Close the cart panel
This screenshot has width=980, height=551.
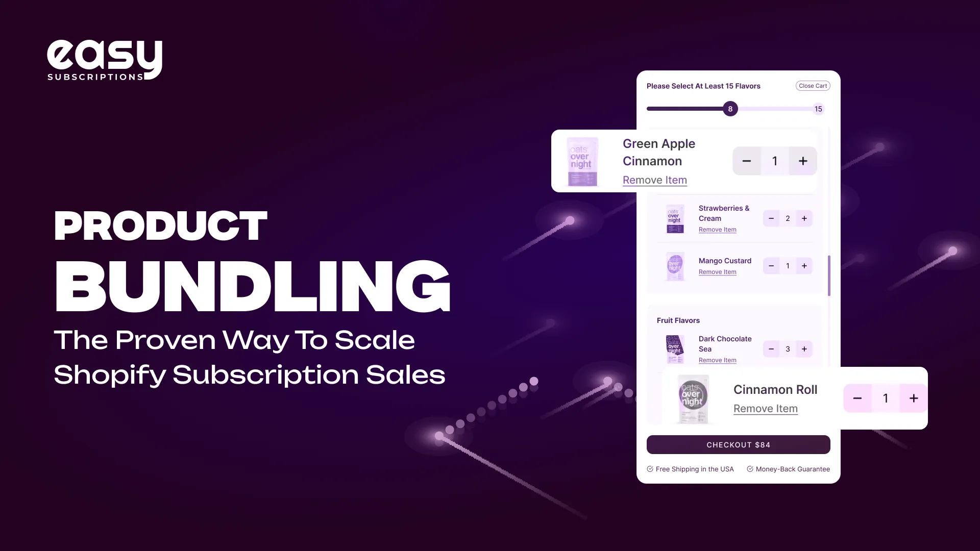[x=813, y=85]
